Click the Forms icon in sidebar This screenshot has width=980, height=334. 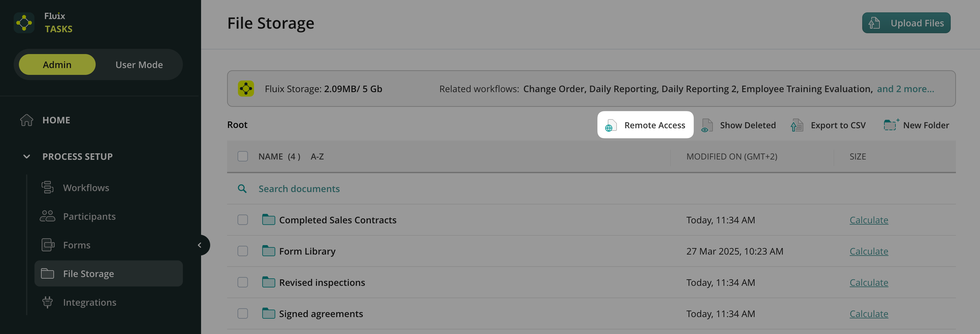pyautogui.click(x=48, y=244)
